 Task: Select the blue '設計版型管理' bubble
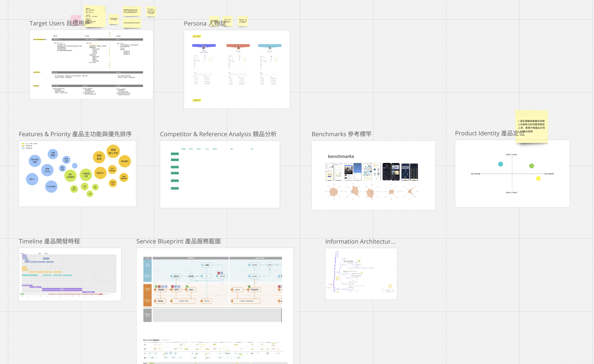(x=35, y=161)
